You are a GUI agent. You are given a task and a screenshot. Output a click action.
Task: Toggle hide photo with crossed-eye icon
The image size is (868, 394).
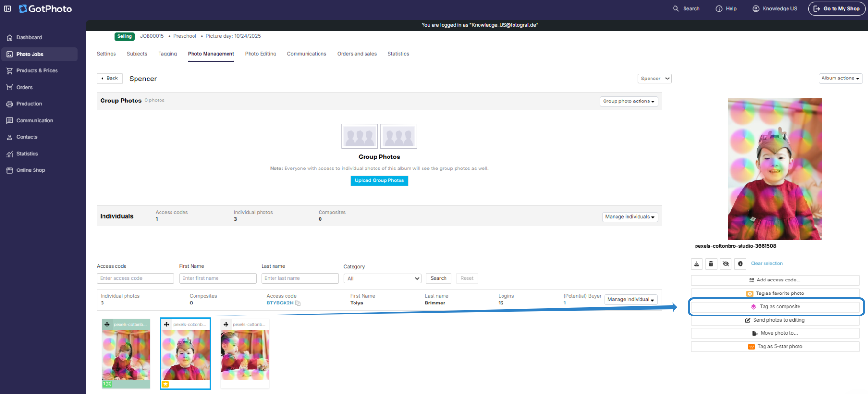pos(726,264)
